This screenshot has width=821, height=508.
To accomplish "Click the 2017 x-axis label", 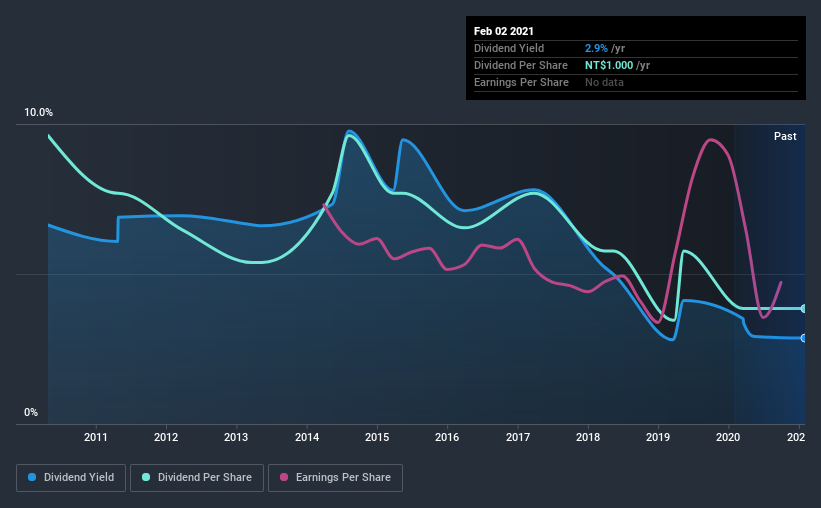I will coord(518,437).
